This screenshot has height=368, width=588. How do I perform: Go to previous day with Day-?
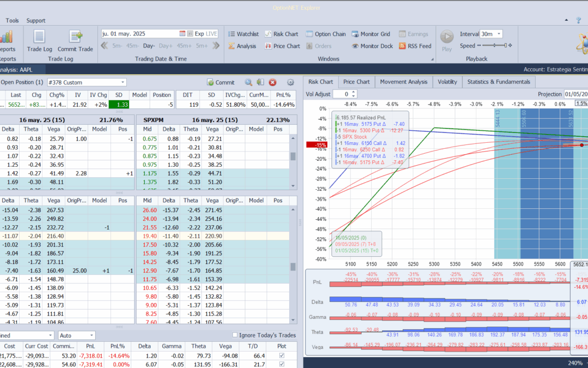click(149, 46)
